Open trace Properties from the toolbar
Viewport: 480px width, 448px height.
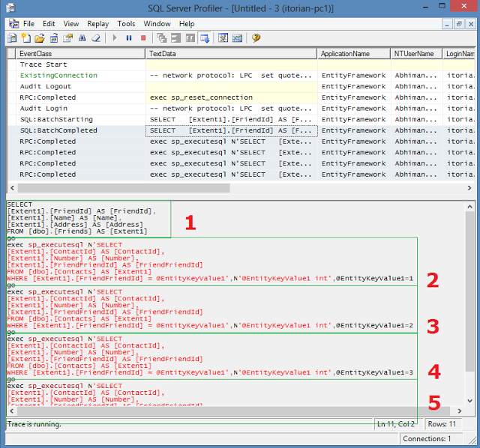pos(68,37)
